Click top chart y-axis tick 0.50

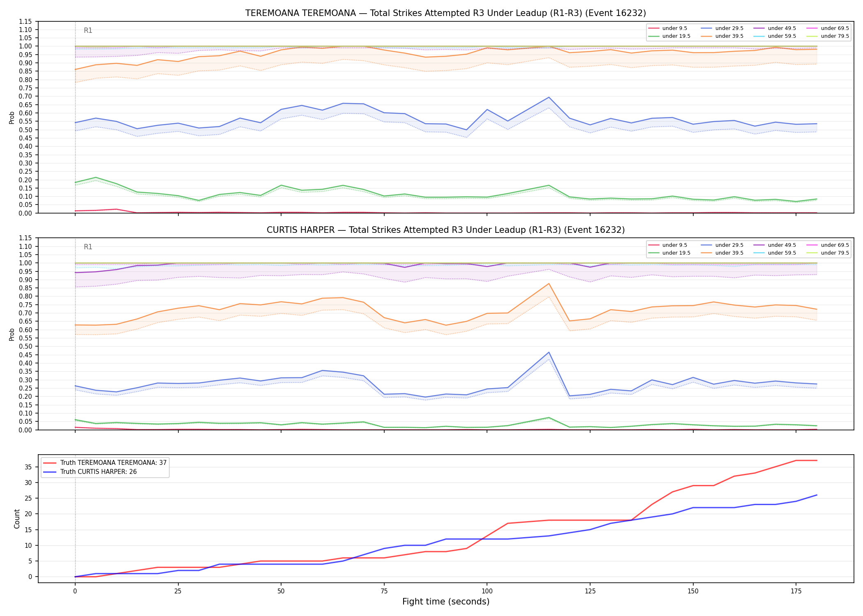[25, 130]
